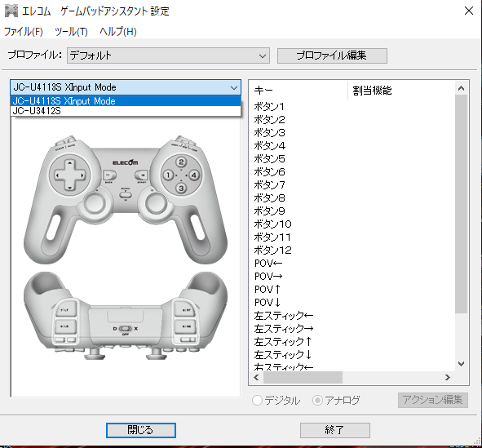Click the horizontal scrollbar right arrow

[x=448, y=377]
